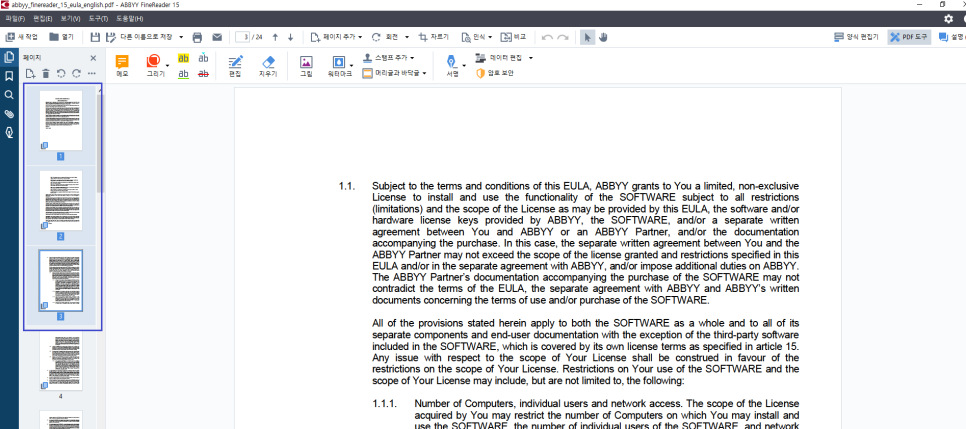
Task: Add a 메모 (Note) comment
Action: point(122,66)
